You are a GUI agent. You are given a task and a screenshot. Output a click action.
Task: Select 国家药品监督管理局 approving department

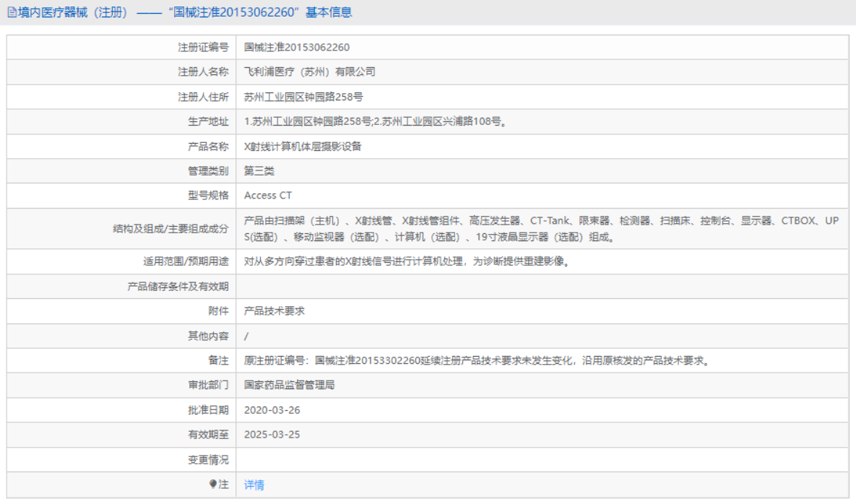(x=290, y=385)
